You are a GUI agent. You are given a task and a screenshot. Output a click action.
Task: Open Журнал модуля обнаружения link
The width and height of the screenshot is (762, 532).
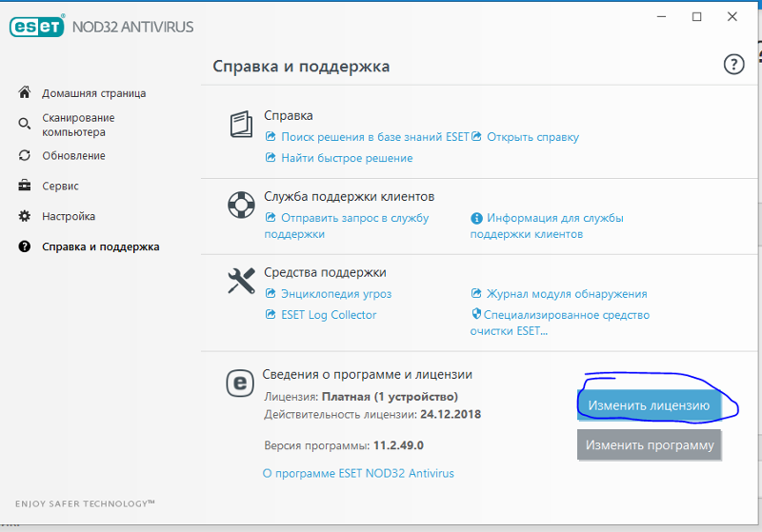coord(566,294)
